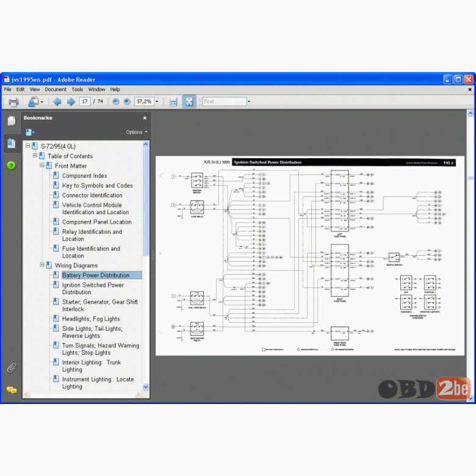Open the Pages panel icon in the sidebar
Viewport: 476px width, 476px height.
tap(12, 121)
